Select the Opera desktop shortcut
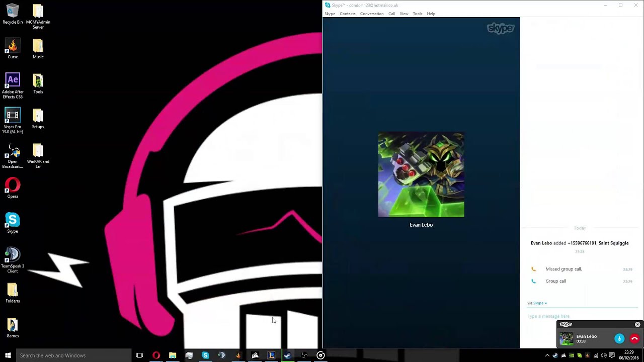 click(13, 189)
